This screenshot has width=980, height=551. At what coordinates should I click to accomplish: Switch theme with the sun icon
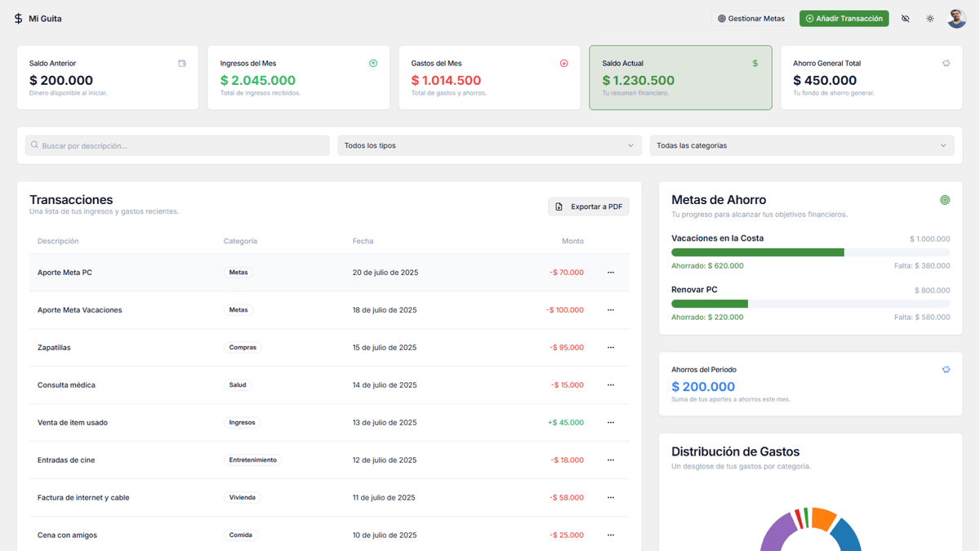coord(929,18)
